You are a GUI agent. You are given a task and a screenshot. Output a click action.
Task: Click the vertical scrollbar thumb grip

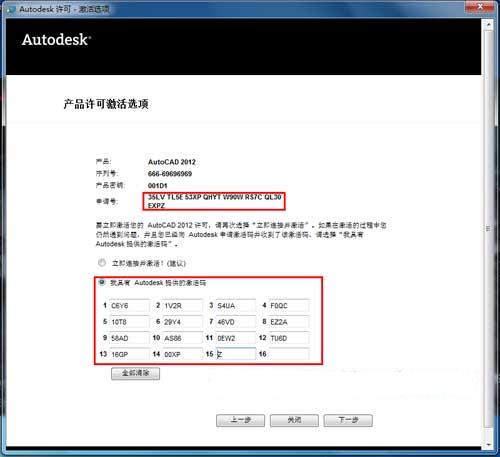[x=489, y=229]
